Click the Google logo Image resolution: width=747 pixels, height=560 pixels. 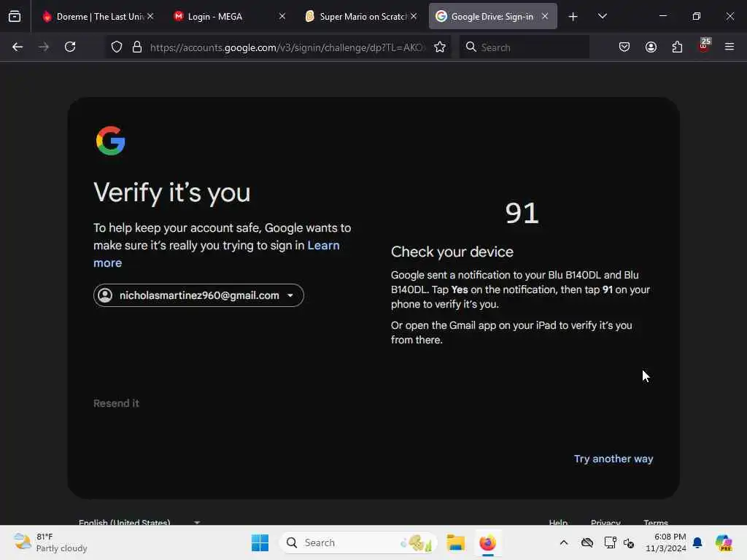pyautogui.click(x=111, y=141)
